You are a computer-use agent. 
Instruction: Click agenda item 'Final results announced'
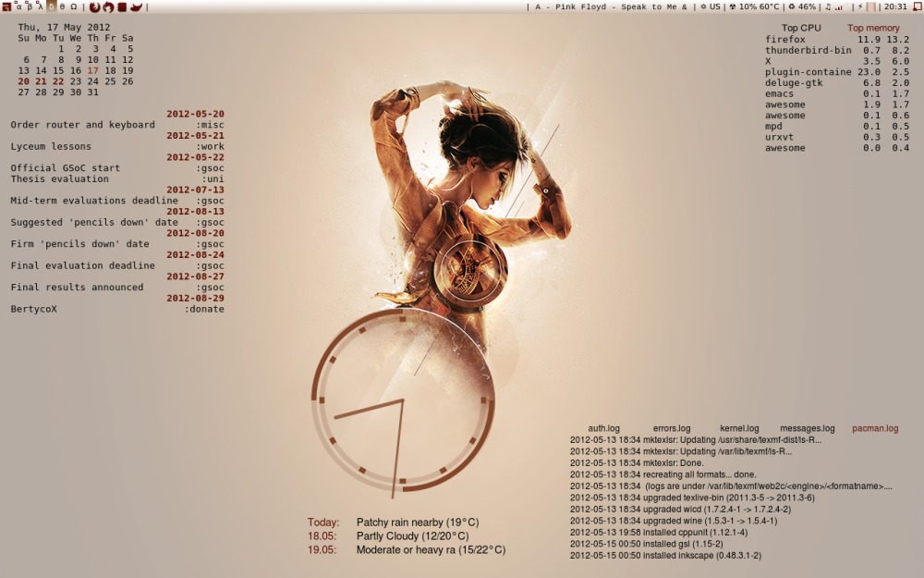[x=77, y=288]
